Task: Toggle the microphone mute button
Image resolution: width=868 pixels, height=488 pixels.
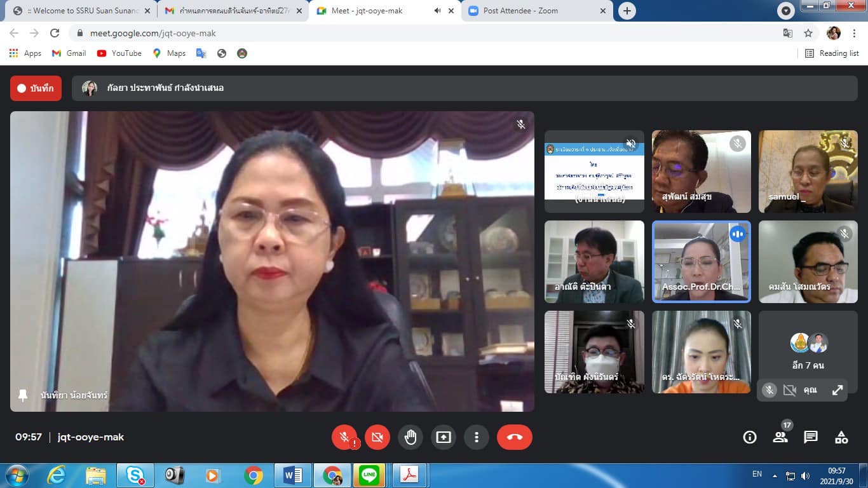Action: [x=344, y=437]
